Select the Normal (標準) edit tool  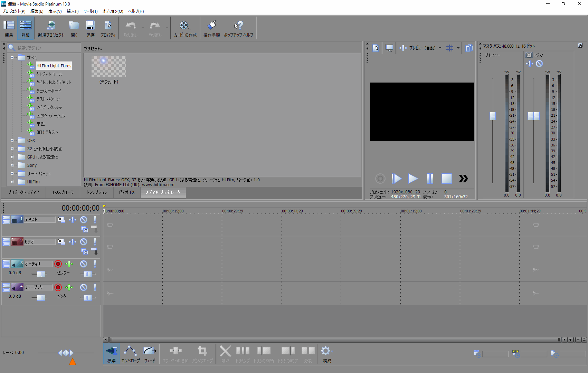111,354
